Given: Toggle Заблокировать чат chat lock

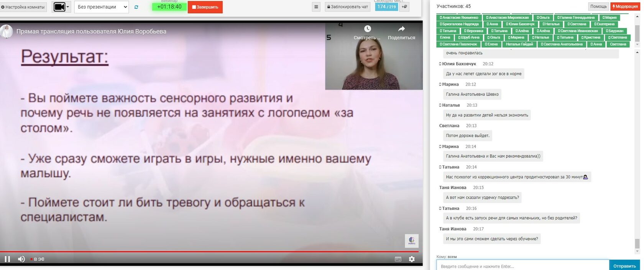Looking at the screenshot, I should (348, 7).
